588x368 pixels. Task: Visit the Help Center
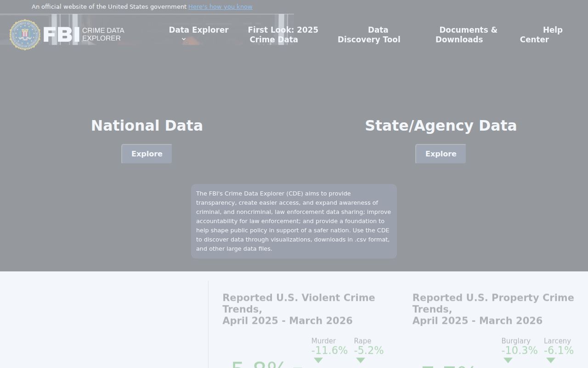click(541, 34)
